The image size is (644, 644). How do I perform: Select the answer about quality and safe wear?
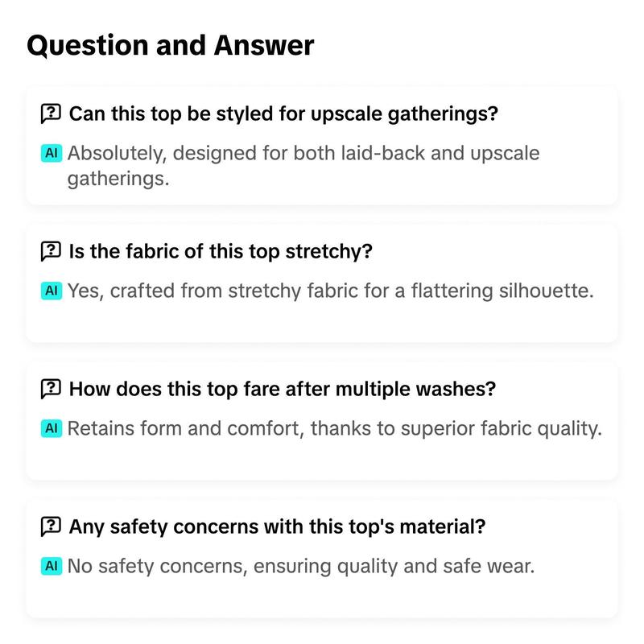[301, 566]
